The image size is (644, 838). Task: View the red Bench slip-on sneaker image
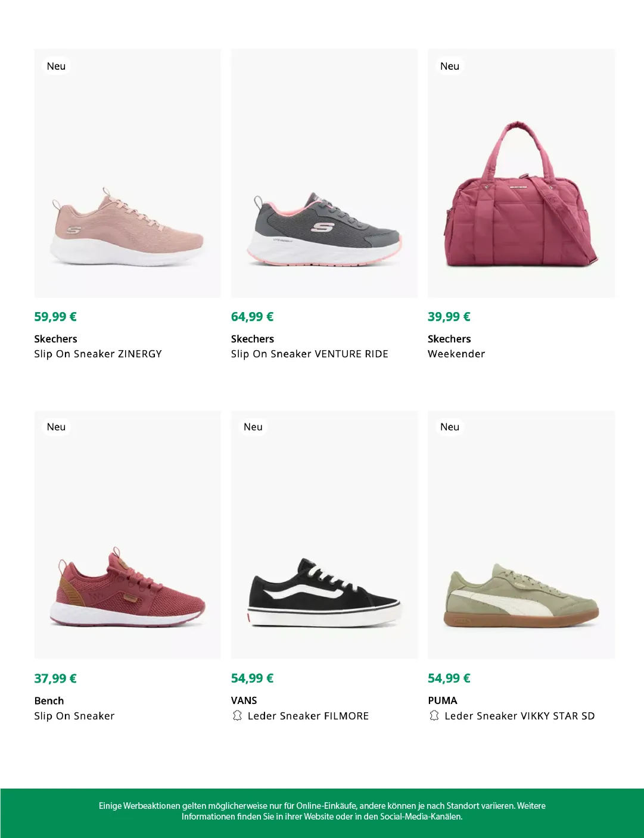pos(127,588)
